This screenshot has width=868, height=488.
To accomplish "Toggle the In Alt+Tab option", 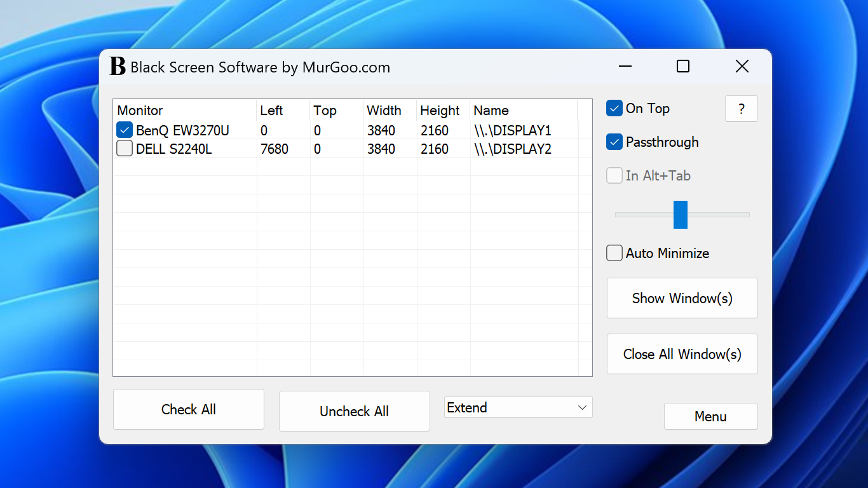I will click(x=614, y=175).
